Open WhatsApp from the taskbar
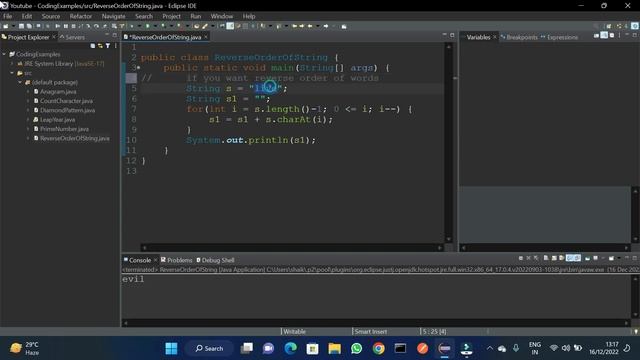 (x=356, y=348)
